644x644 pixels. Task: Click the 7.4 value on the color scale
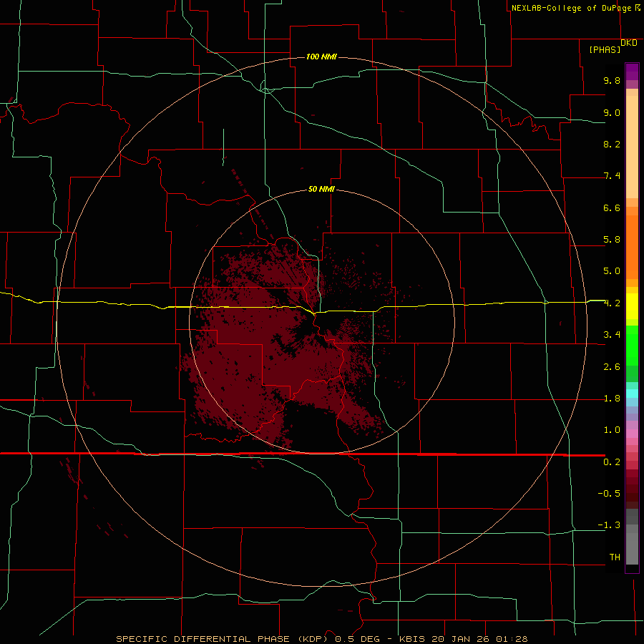pos(612,176)
